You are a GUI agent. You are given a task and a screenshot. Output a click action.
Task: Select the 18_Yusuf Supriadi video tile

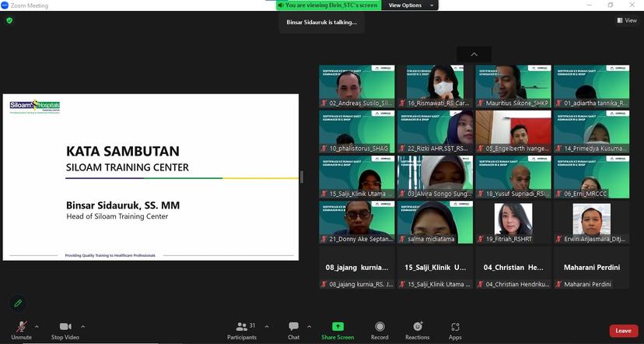(513, 177)
